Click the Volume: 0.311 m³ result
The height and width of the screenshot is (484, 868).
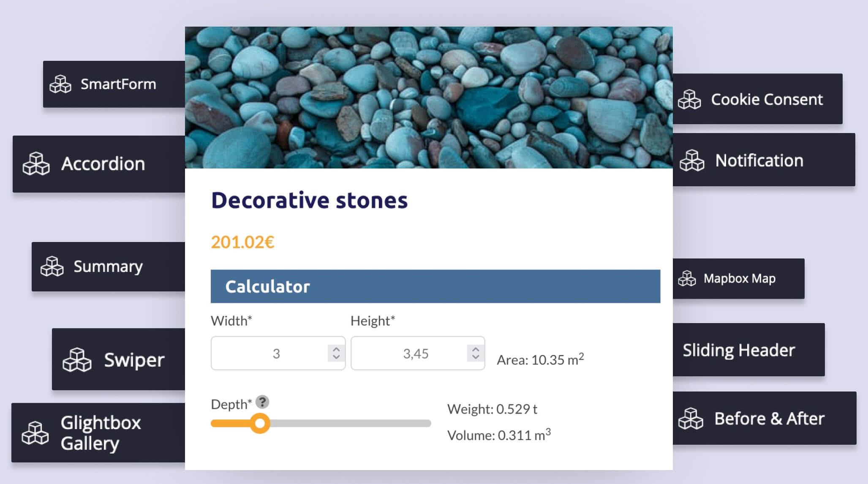[x=499, y=435]
